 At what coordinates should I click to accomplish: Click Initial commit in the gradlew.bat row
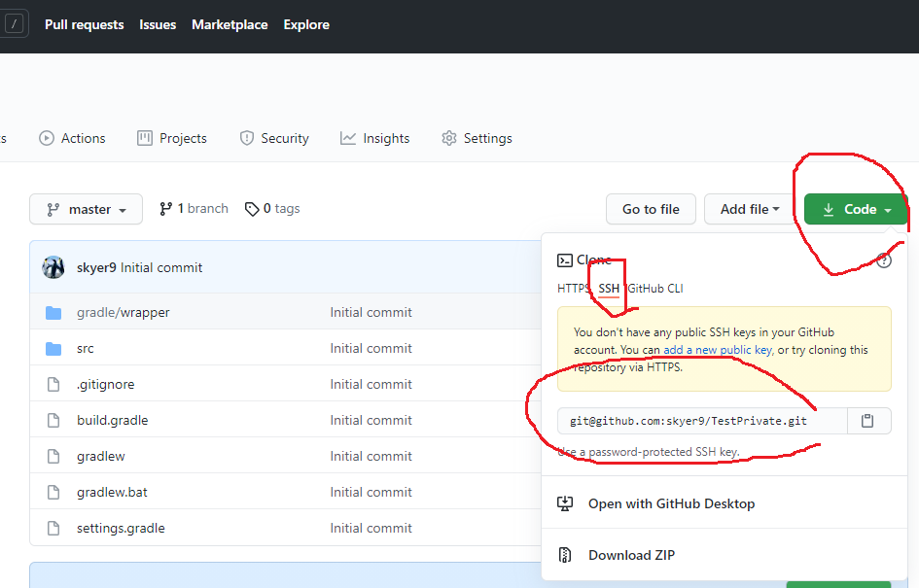(371, 492)
